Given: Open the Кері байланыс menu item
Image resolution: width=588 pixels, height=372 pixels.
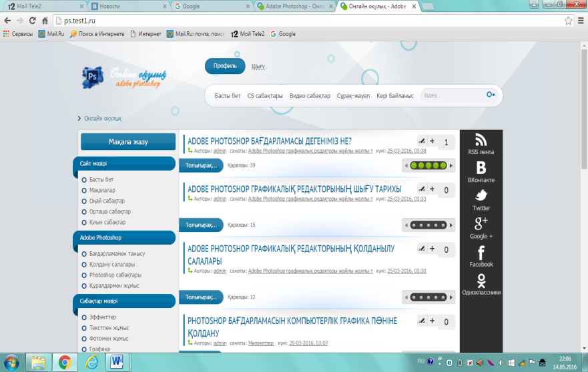Looking at the screenshot, I should 395,95.
